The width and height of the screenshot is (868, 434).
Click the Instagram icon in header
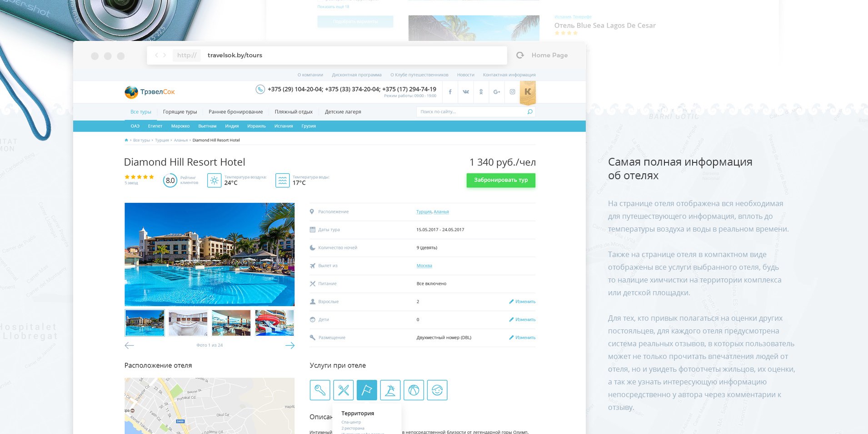pyautogui.click(x=512, y=92)
